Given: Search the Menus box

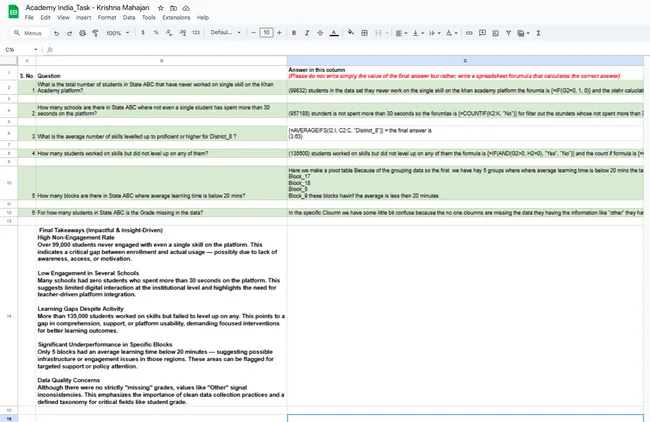Looking at the screenshot, I should pos(29,33).
